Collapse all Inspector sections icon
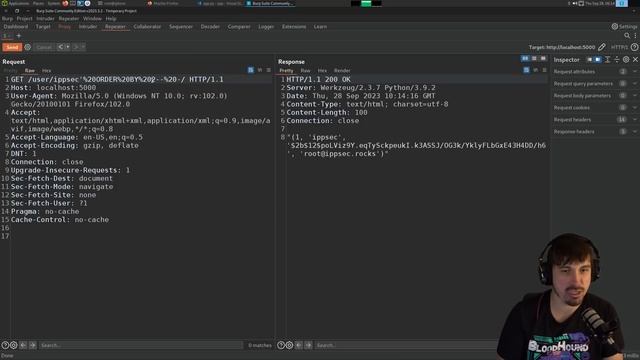This screenshot has height=360, width=640. pyautogui.click(x=617, y=60)
